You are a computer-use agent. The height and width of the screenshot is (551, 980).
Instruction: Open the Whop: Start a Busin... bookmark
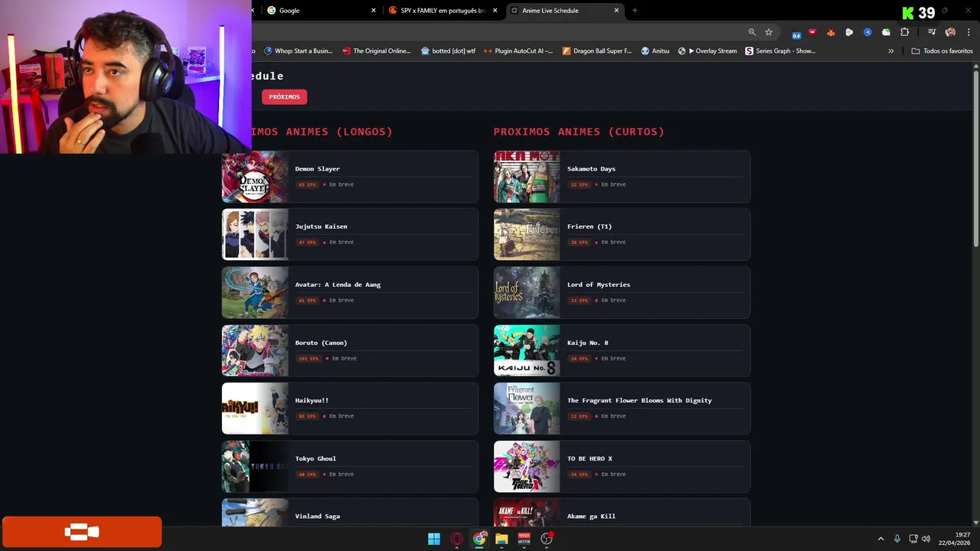(x=298, y=51)
